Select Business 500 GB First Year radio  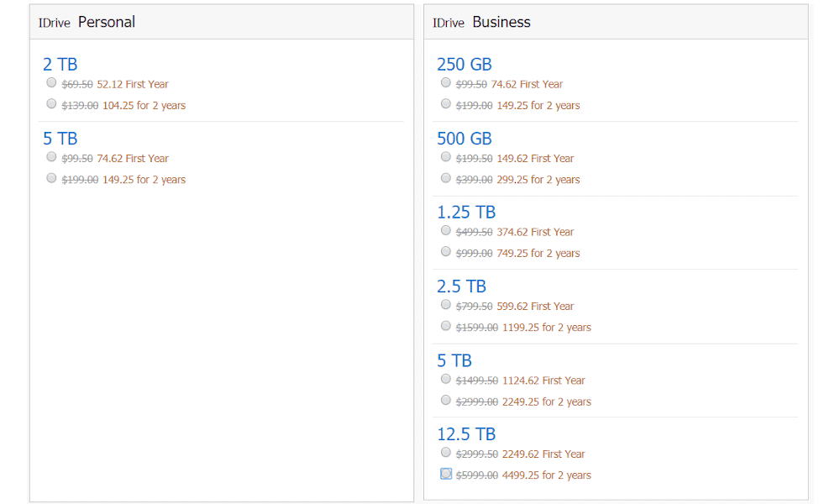click(x=446, y=156)
